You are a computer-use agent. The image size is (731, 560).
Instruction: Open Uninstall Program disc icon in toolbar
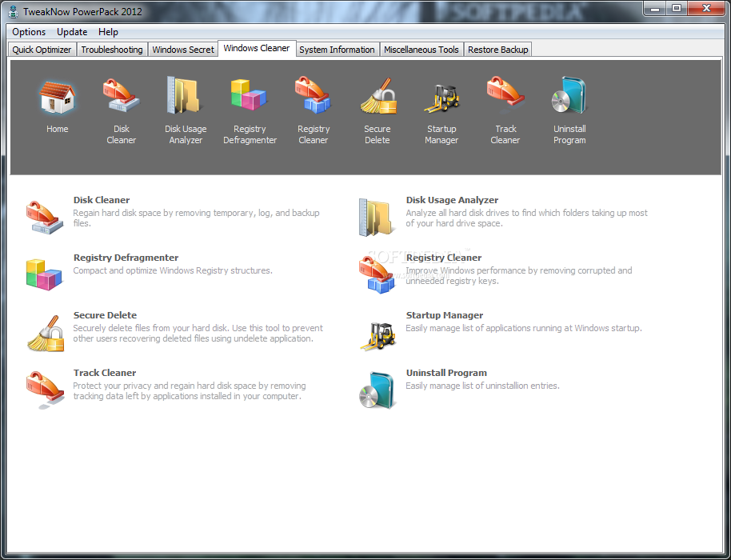[x=569, y=95]
